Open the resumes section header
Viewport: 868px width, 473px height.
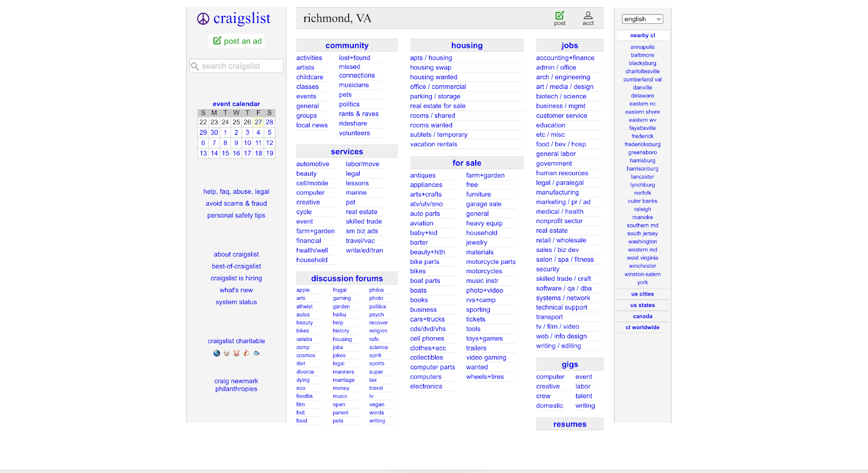570,424
